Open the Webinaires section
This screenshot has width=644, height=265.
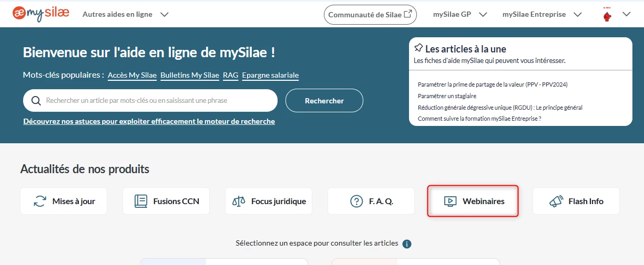(473, 201)
